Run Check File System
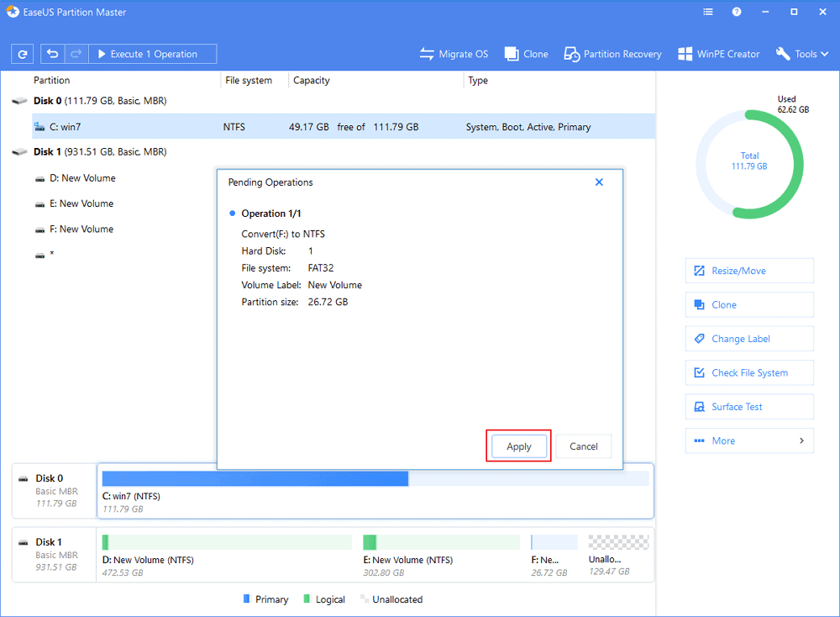Screen dimensions: 840x617 point(749,372)
